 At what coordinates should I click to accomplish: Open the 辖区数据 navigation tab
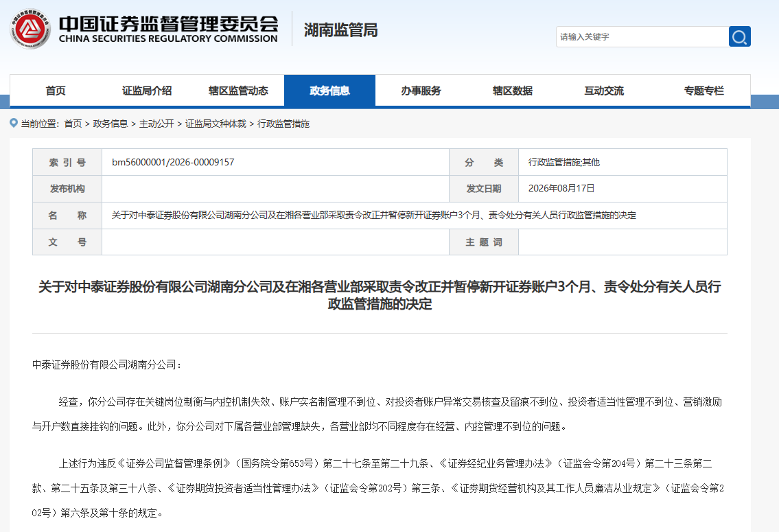tap(512, 91)
